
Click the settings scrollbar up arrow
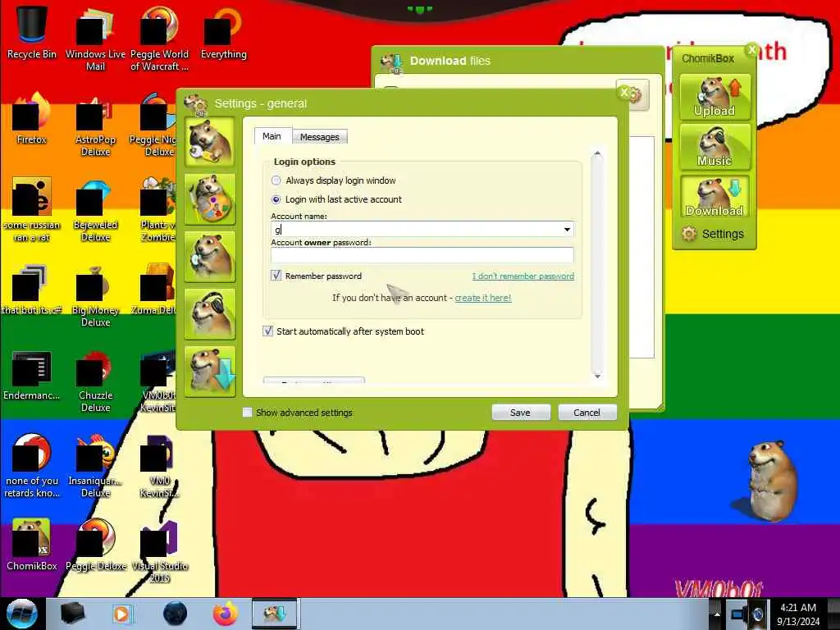click(x=597, y=154)
